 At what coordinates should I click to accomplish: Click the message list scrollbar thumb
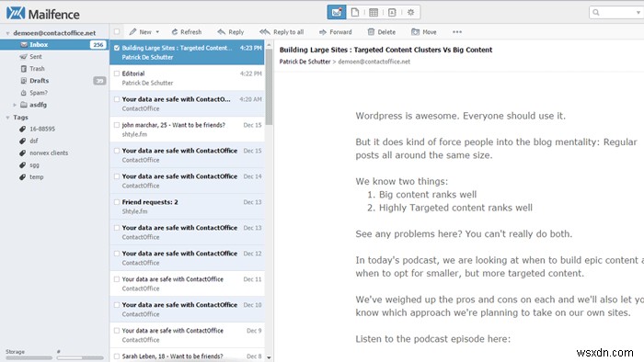tap(269, 87)
